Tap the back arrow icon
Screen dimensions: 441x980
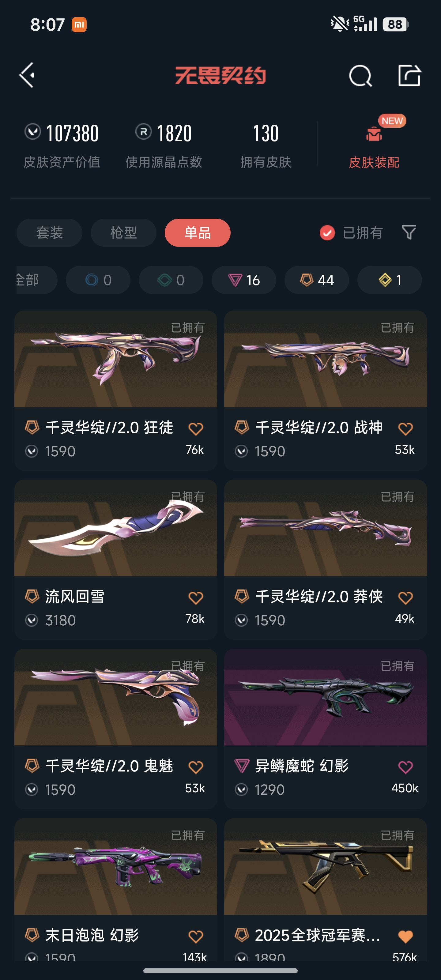(27, 75)
